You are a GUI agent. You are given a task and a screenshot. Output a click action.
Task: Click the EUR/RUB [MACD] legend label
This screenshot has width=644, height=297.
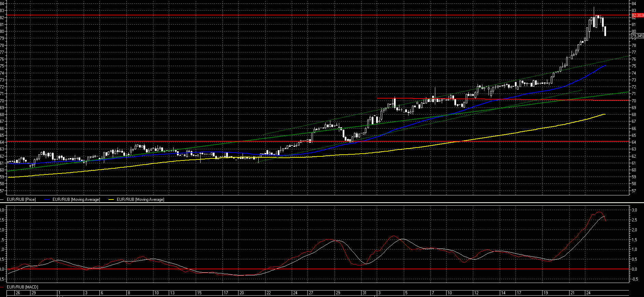pos(23,287)
